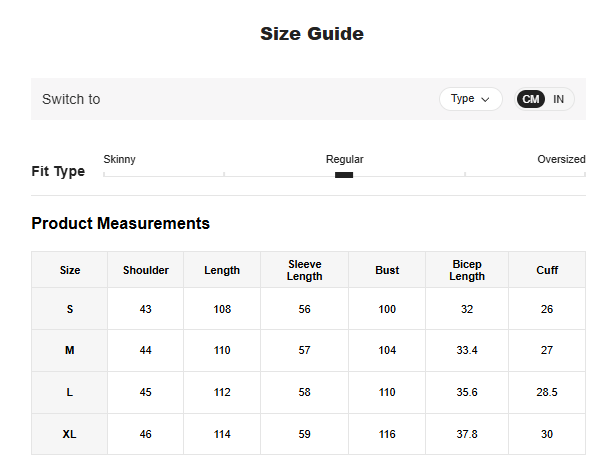Select the XL size row label
This screenshot has width=609, height=460.
point(70,434)
